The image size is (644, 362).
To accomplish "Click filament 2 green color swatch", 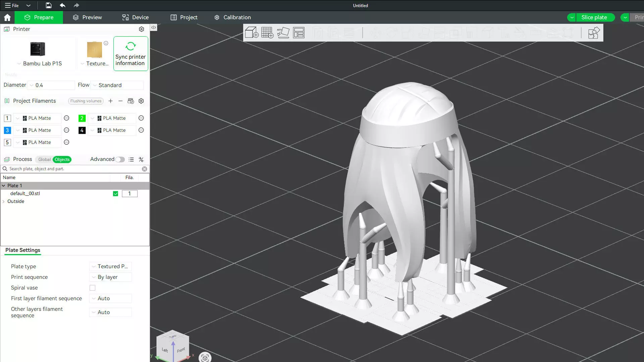I will pos(82,118).
